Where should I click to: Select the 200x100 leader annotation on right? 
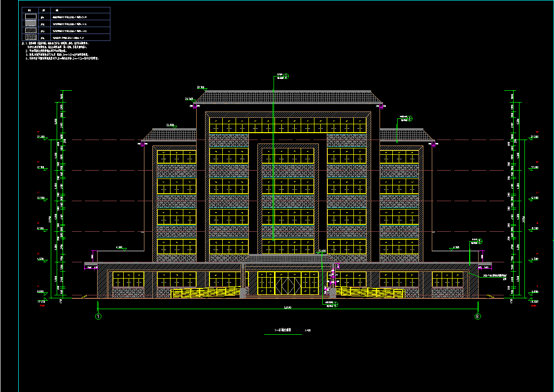tap(493, 276)
